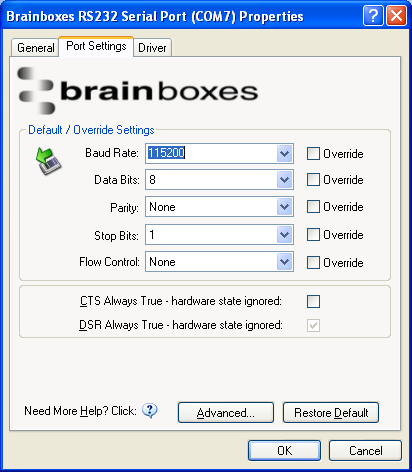The width and height of the screenshot is (412, 472).
Task: Confirm the dialog with OK
Action: point(284,451)
